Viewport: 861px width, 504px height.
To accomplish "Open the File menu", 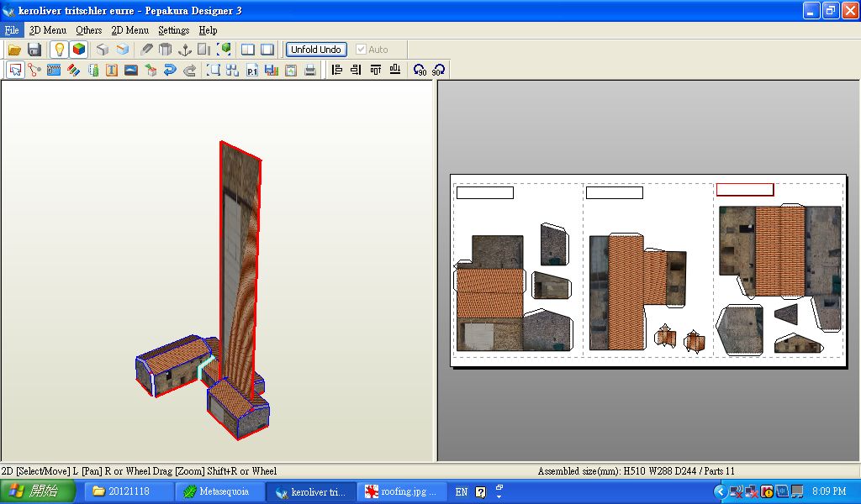I will [12, 30].
